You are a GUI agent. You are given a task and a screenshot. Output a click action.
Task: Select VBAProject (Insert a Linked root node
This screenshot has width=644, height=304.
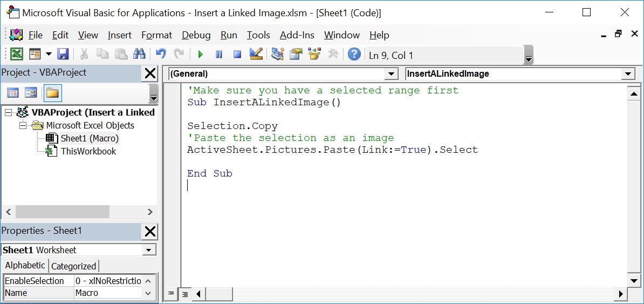point(93,112)
